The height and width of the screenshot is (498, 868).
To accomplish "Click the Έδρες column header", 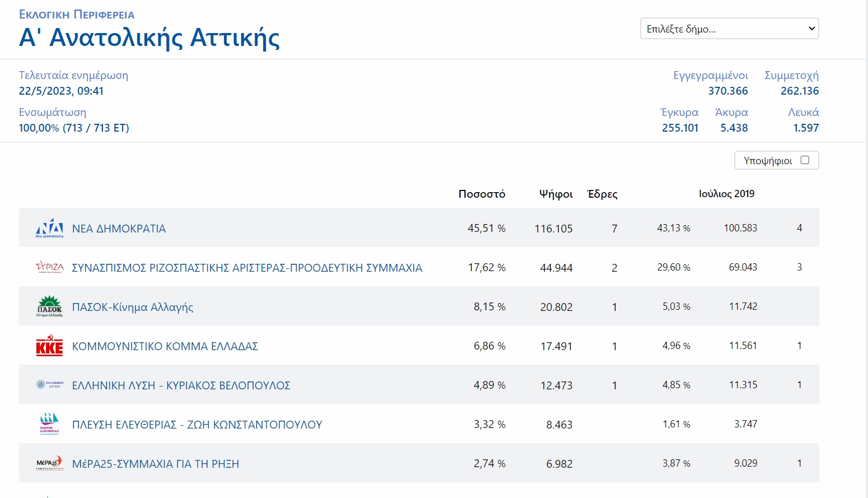I will click(602, 194).
